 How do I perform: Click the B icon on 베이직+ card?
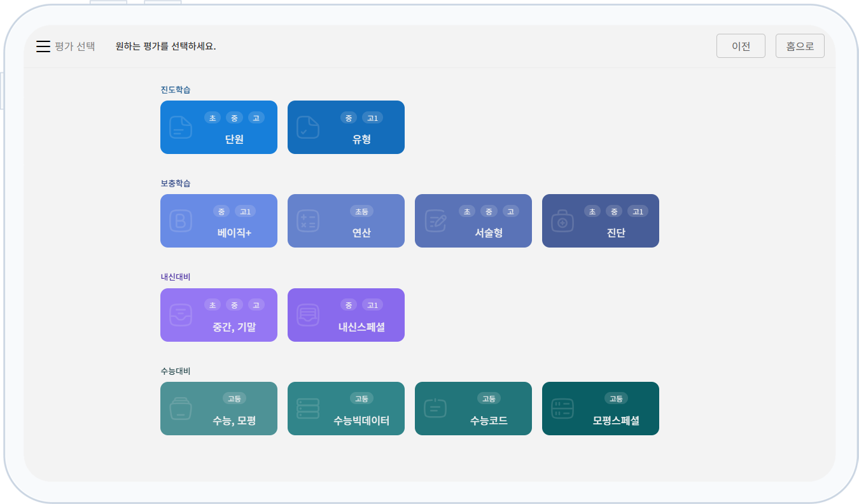pos(181,221)
